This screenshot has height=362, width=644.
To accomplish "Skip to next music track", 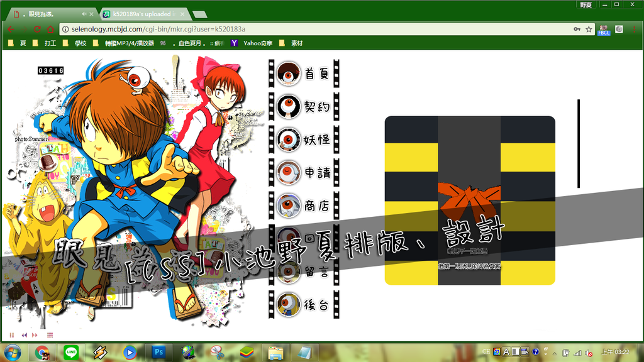I will [x=35, y=336].
